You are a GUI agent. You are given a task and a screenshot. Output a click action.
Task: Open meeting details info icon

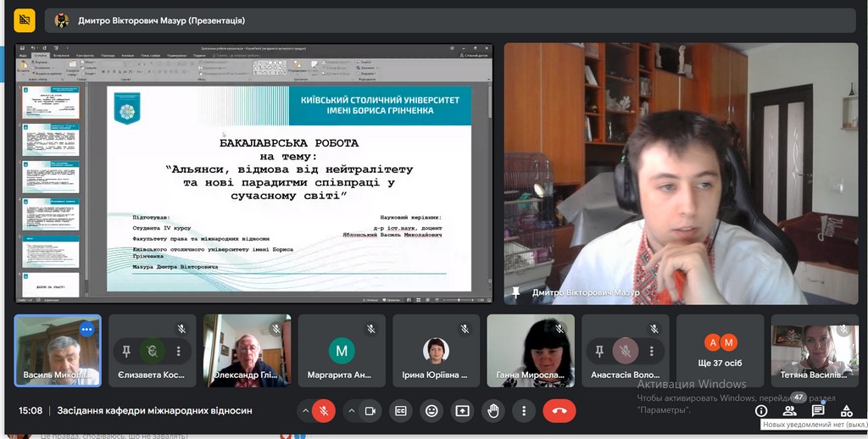click(x=761, y=411)
